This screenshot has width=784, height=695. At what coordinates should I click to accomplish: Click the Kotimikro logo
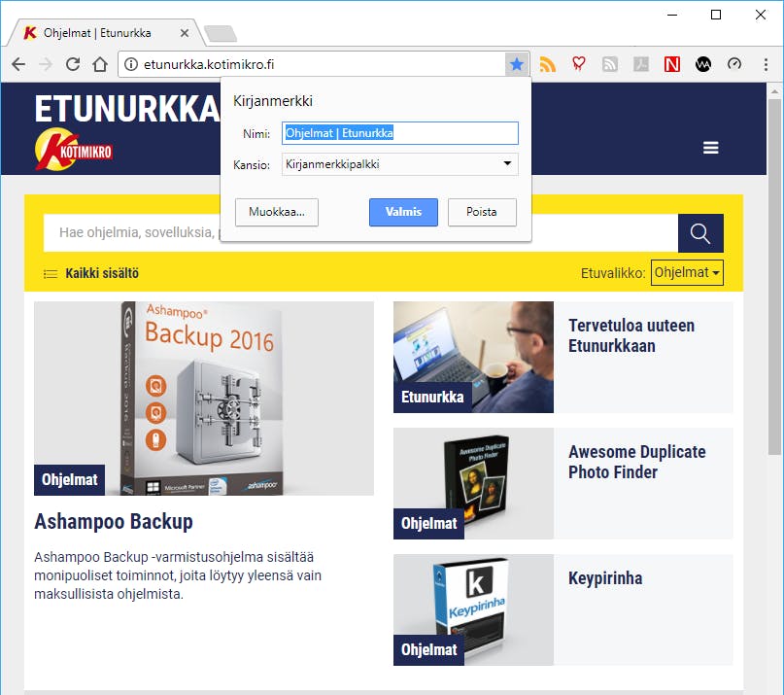pyautogui.click(x=74, y=149)
